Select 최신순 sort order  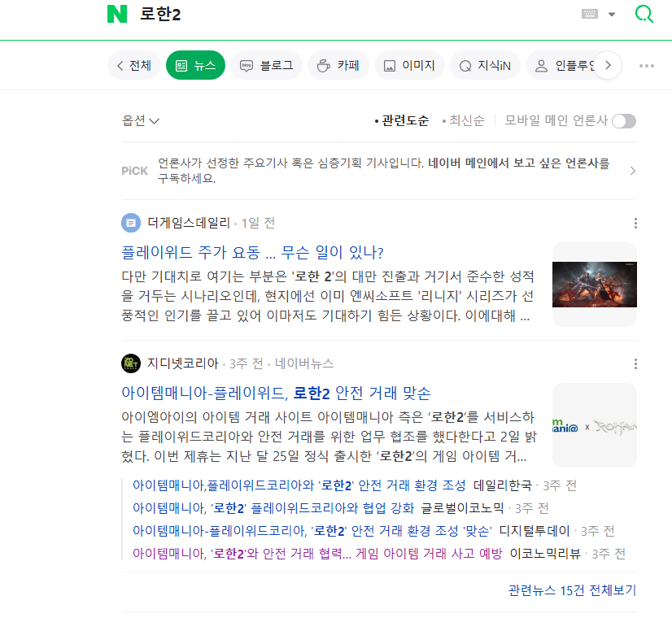pos(466,120)
